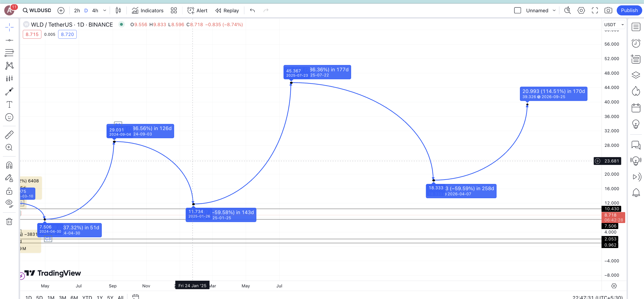Select the Text annotation tool
This screenshot has width=644, height=299.
point(9,104)
